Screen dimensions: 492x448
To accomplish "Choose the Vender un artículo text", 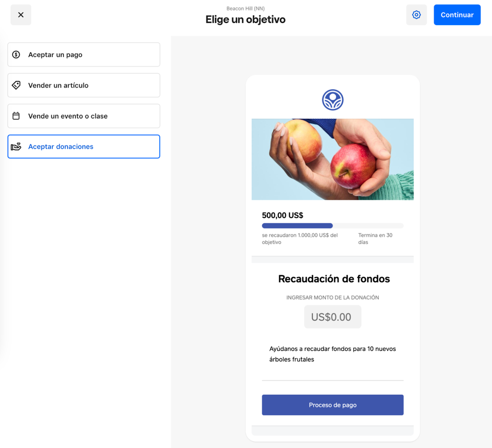I will click(58, 85).
